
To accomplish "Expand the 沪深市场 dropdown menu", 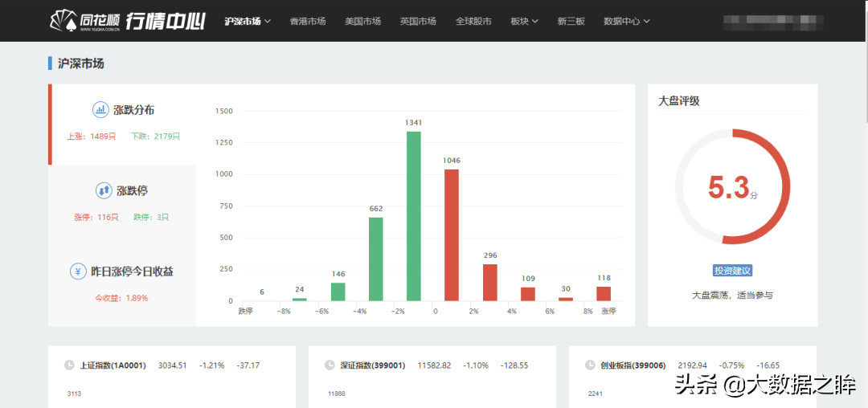I will tap(248, 21).
